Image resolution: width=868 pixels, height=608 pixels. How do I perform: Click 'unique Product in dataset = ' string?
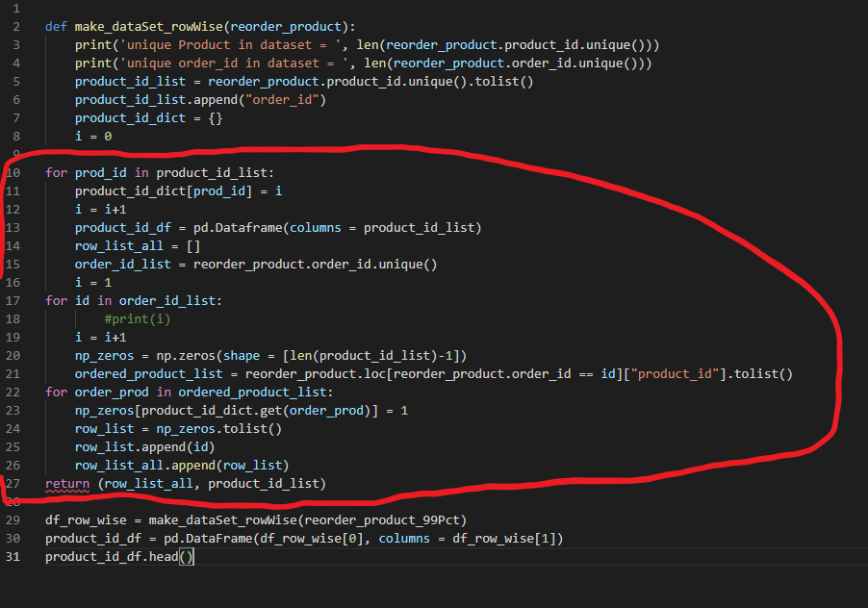pyautogui.click(x=231, y=45)
